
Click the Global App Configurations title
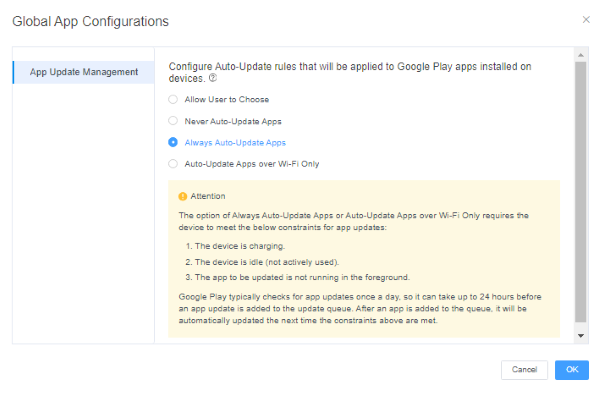pyautogui.click(x=90, y=21)
